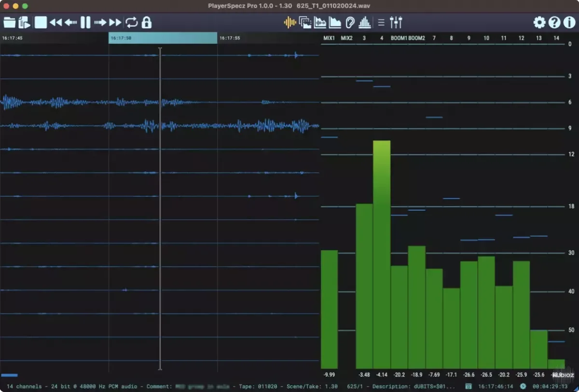The image size is (579, 392).
Task: Click the ear listening icon
Action: (x=350, y=22)
